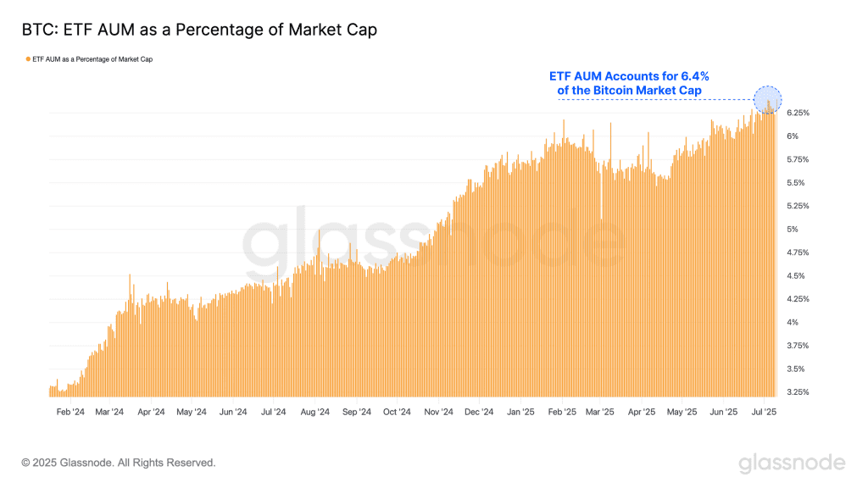Click the 4.5% y-axis label

[x=795, y=275]
